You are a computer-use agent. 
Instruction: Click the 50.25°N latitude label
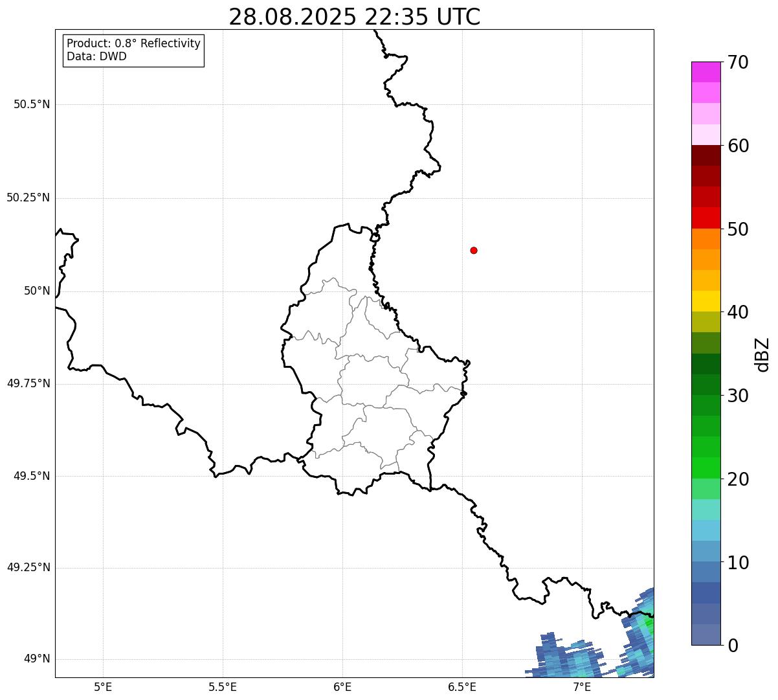click(x=28, y=198)
